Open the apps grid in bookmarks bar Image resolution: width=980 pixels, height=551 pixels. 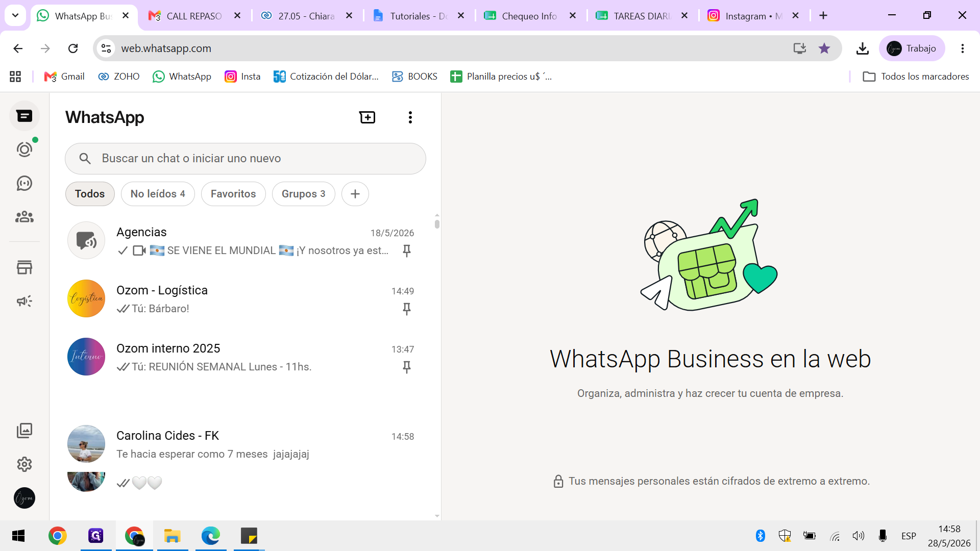15,77
